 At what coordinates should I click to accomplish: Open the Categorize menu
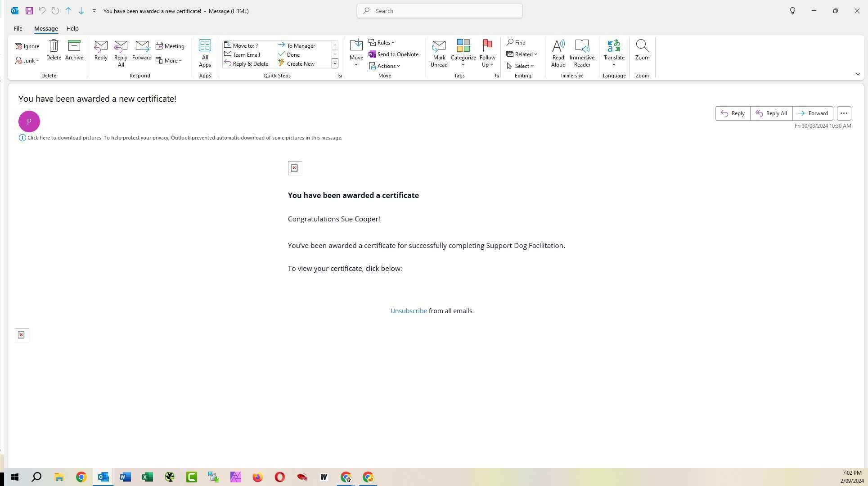(x=463, y=54)
